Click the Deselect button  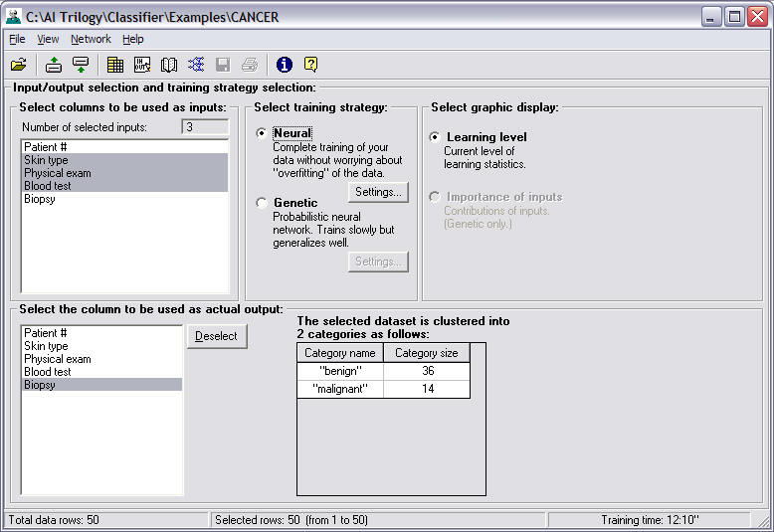pos(217,336)
